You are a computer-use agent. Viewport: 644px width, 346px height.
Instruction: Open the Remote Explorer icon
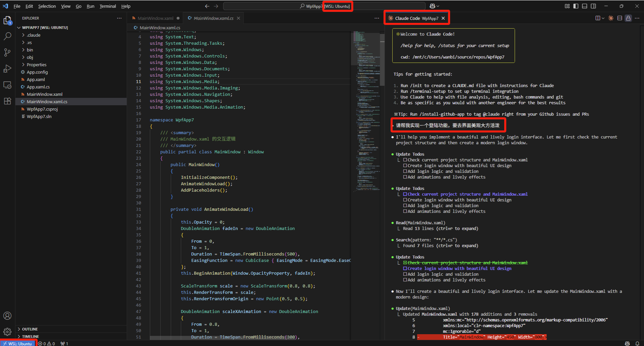[7, 85]
